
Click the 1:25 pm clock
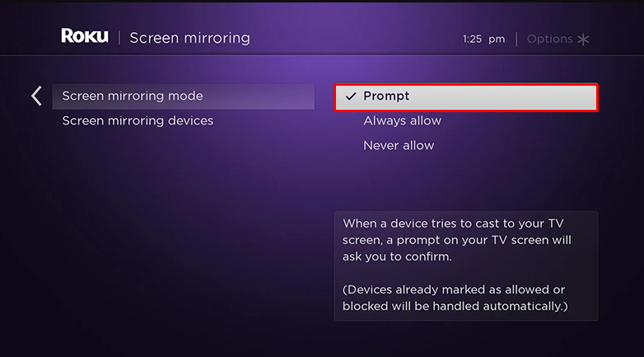point(483,39)
